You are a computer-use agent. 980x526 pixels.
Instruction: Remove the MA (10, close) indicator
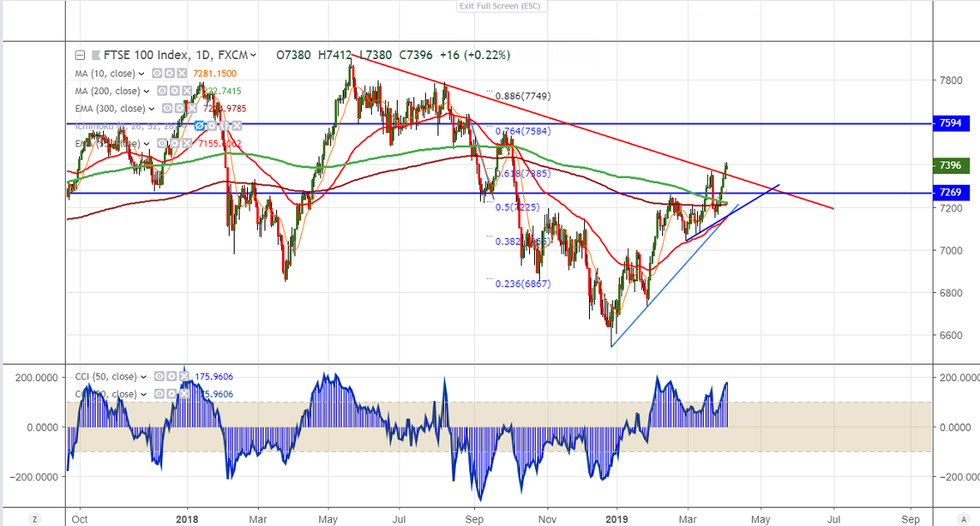pyautogui.click(x=182, y=73)
